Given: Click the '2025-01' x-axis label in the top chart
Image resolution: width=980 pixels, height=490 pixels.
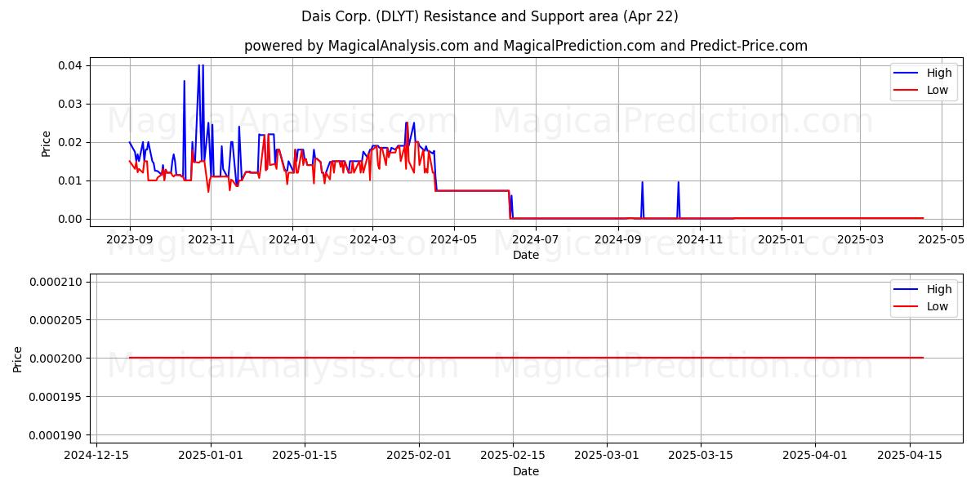Looking at the screenshot, I should [x=781, y=239].
